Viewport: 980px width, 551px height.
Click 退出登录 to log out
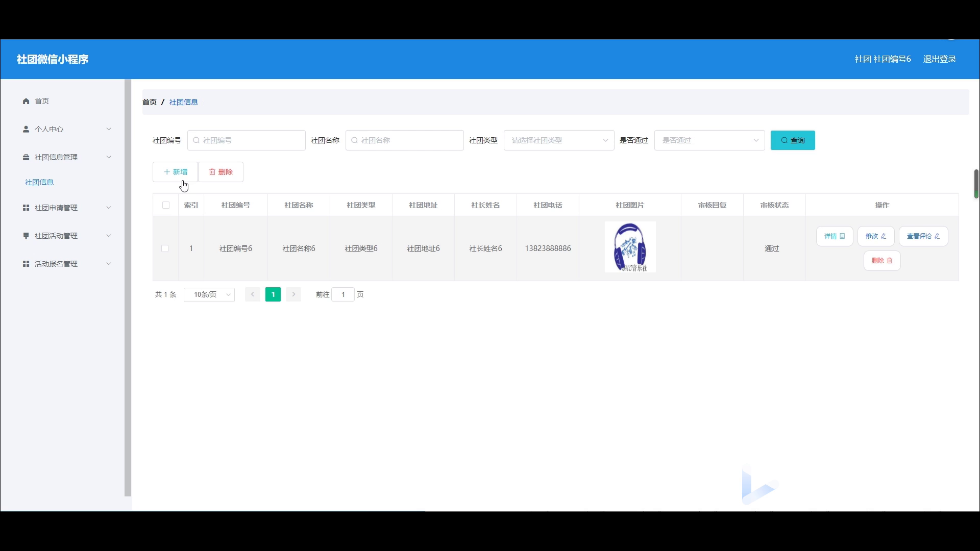click(940, 59)
